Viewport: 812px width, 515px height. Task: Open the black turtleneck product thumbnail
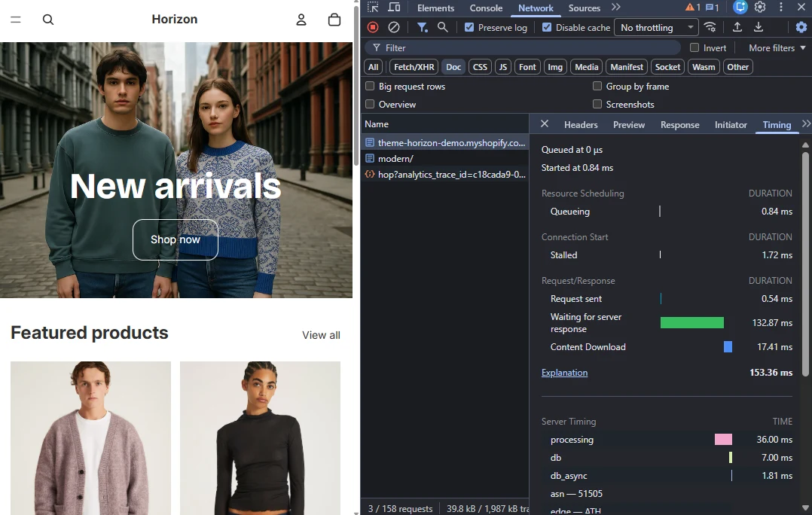[260, 438]
